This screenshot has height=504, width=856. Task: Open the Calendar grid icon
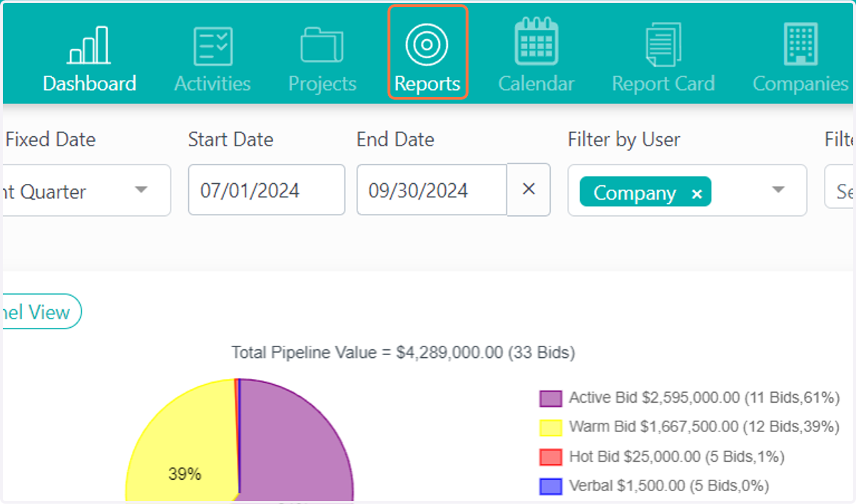pyautogui.click(x=536, y=41)
